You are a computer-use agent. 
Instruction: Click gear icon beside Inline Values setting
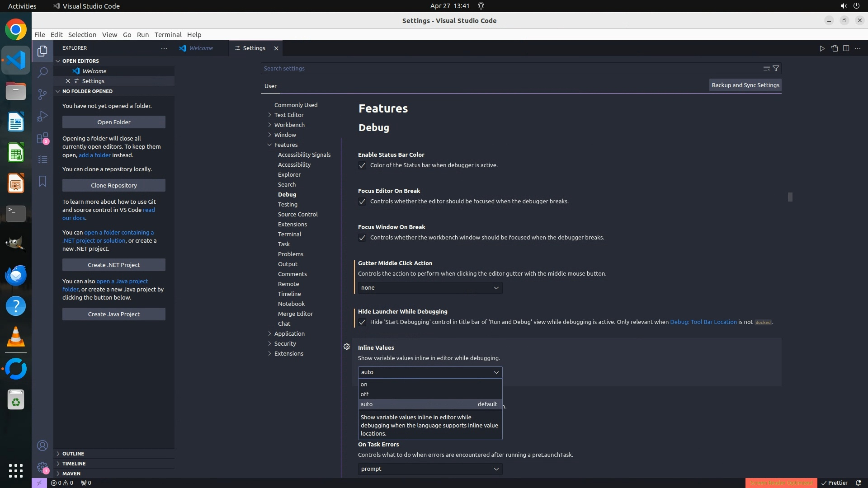347,347
